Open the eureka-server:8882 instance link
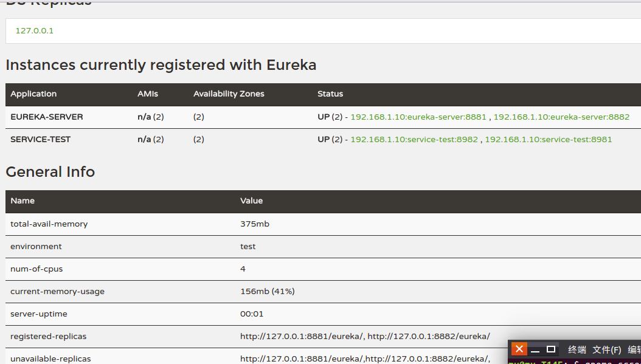The image size is (641, 364). coord(561,117)
